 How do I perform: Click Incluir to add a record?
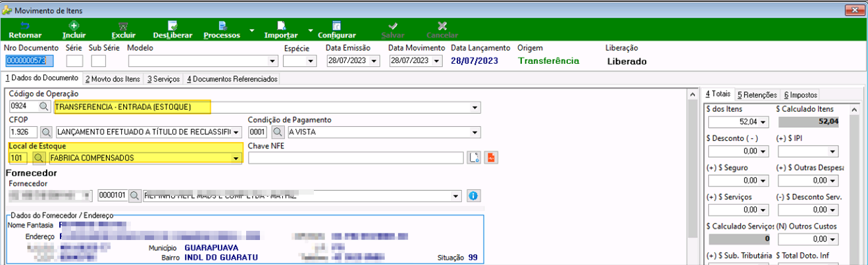click(x=74, y=30)
